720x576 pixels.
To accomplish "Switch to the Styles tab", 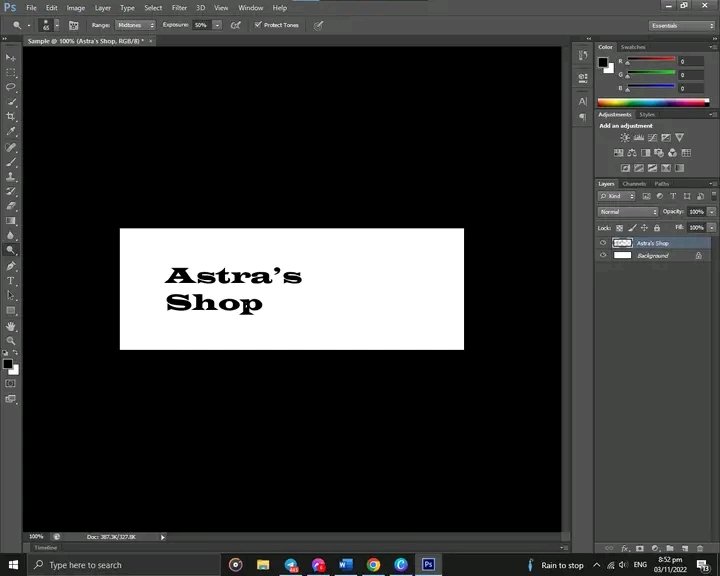I will (x=647, y=114).
